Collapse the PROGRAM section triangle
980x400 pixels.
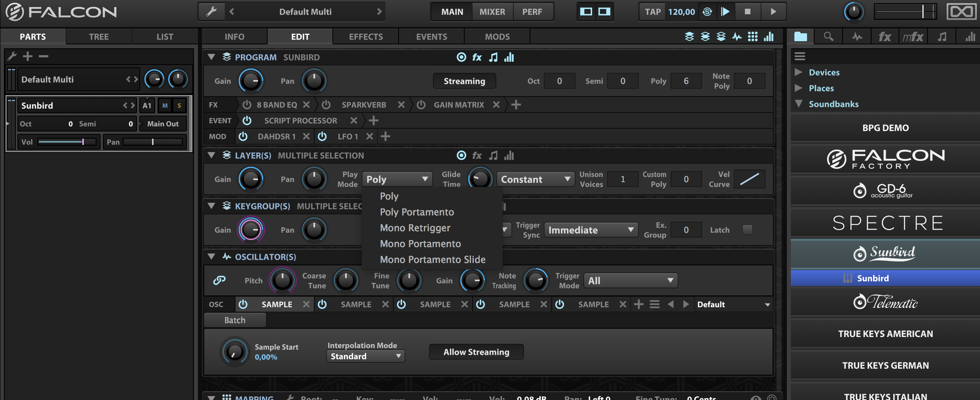pos(211,57)
